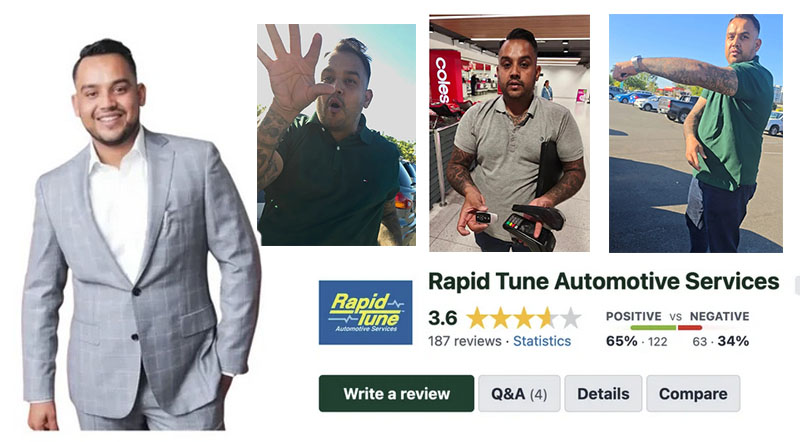Click the second gold rating star

coord(500,318)
